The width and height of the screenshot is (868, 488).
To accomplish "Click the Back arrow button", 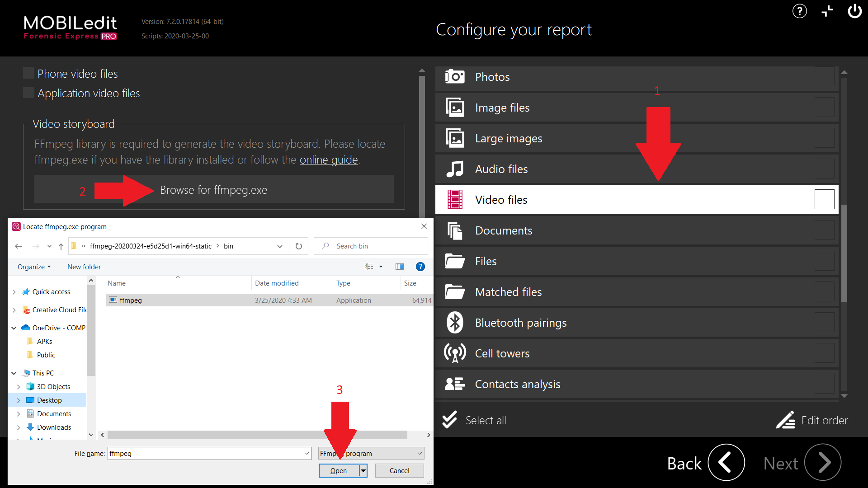I will [726, 463].
